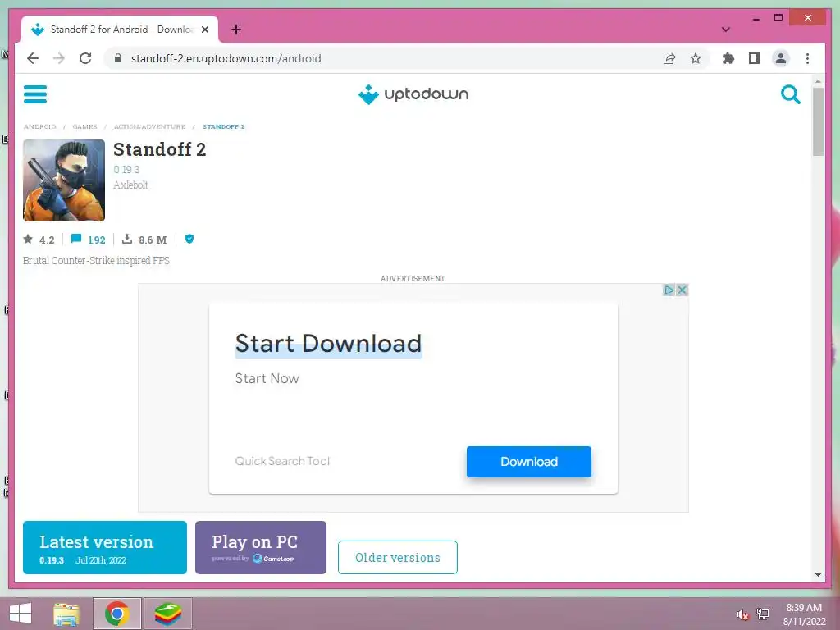This screenshot has height=630, width=840.
Task: Click the Start Download ad headline
Action: click(328, 344)
